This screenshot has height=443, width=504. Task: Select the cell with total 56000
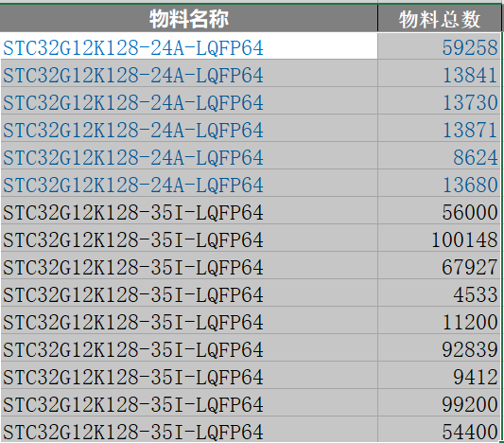[x=439, y=210]
